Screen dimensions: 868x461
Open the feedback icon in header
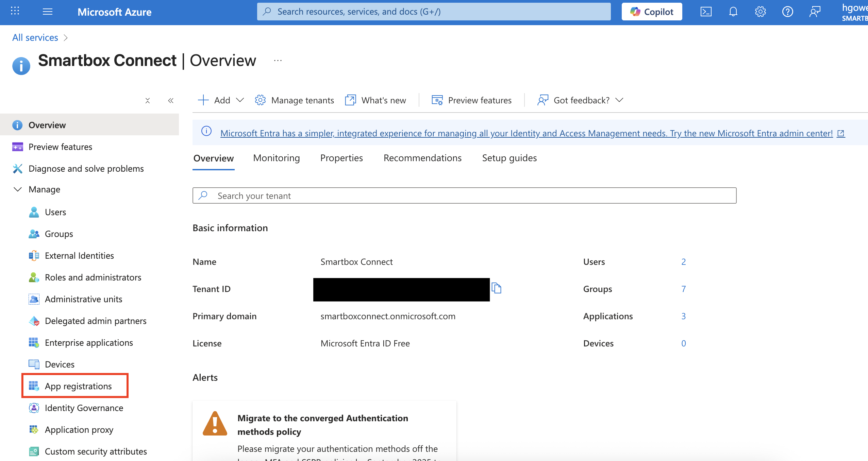pos(815,12)
